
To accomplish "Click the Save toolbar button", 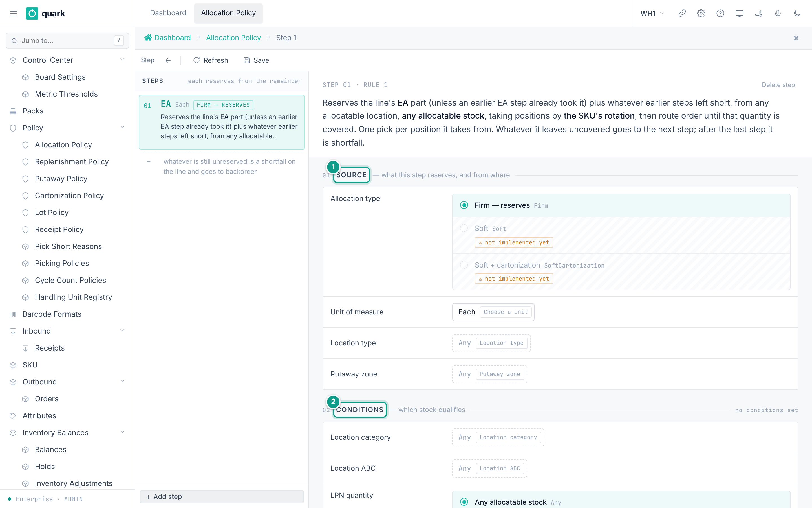I will [x=256, y=60].
